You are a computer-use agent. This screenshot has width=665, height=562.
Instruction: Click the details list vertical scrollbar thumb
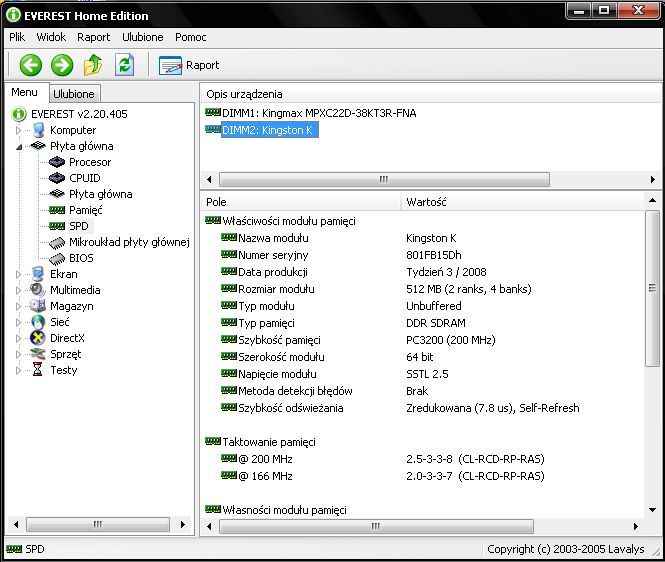652,288
